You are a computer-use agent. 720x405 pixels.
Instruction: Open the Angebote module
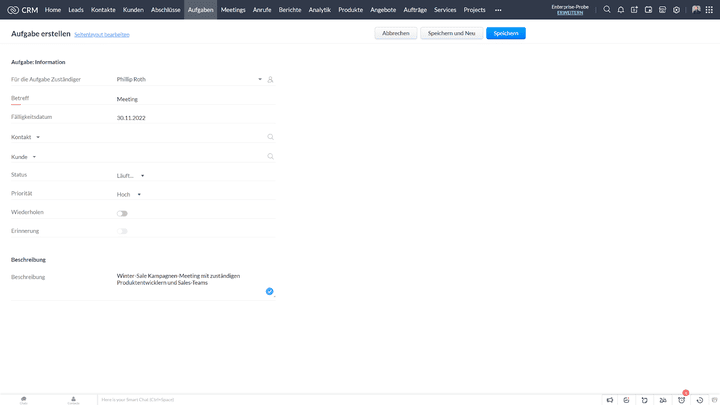click(x=383, y=10)
